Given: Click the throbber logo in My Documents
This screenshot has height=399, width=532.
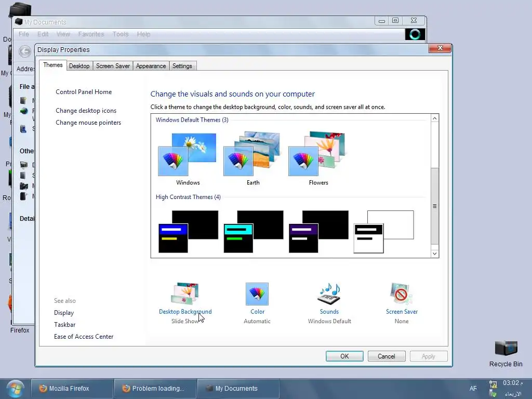Looking at the screenshot, I should pyautogui.click(x=415, y=34).
